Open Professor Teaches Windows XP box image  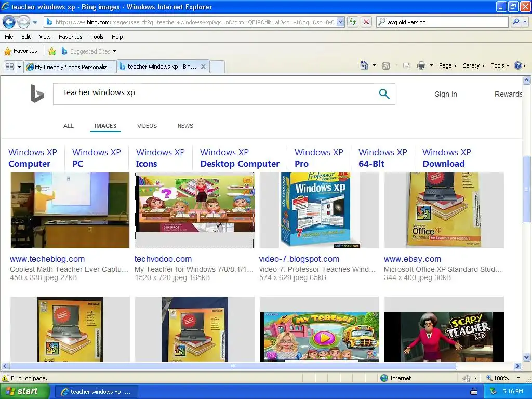click(x=320, y=210)
